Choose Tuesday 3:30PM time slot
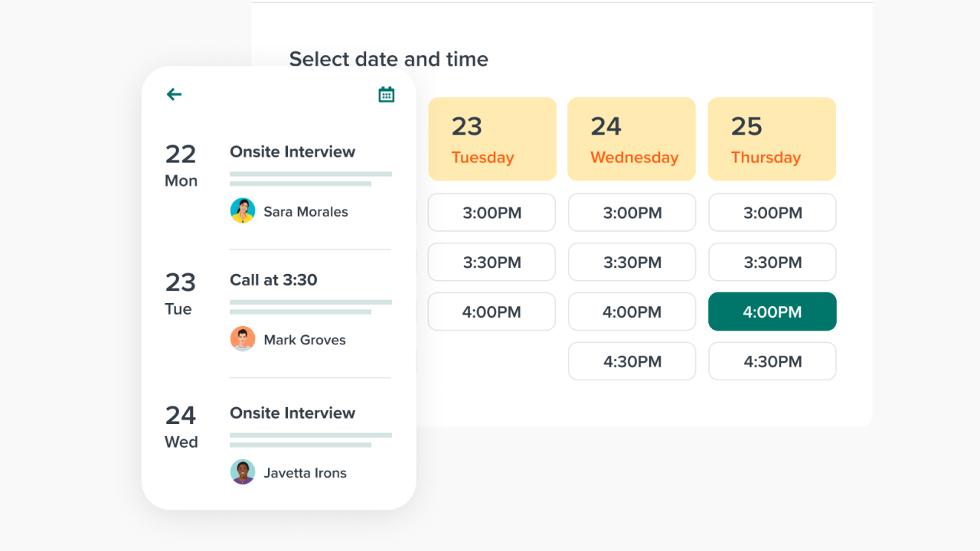980x551 pixels. (x=492, y=262)
